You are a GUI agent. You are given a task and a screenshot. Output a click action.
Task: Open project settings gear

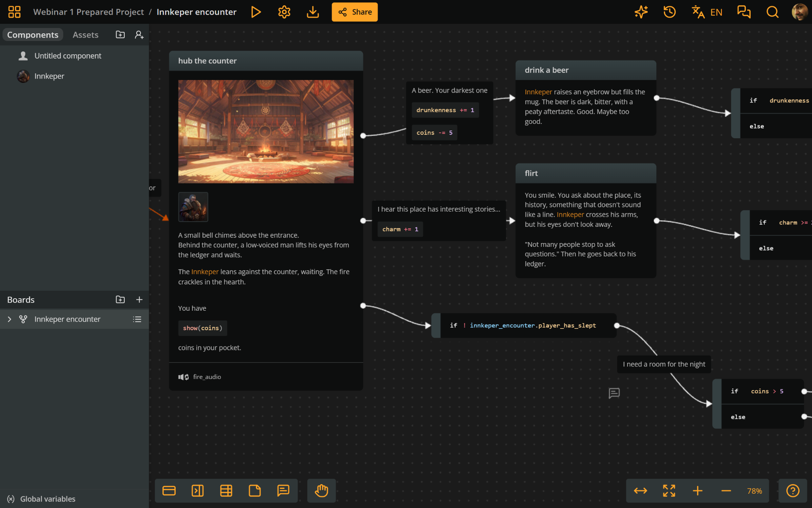pyautogui.click(x=284, y=12)
